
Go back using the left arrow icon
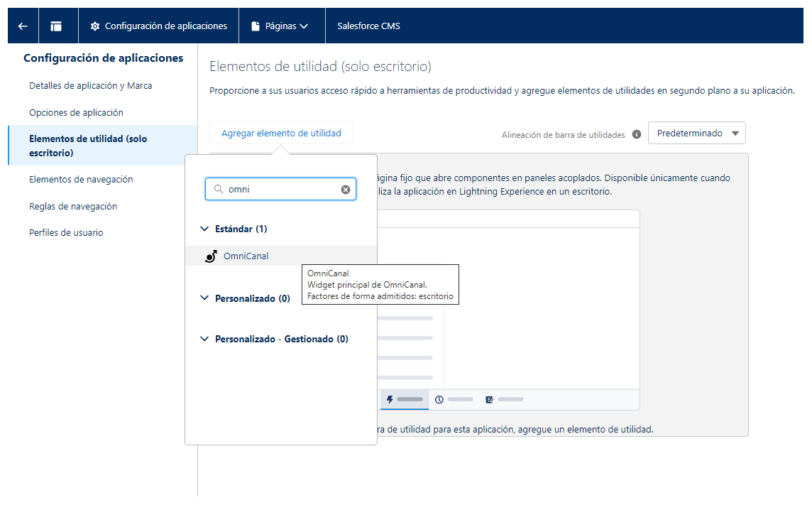[x=23, y=26]
